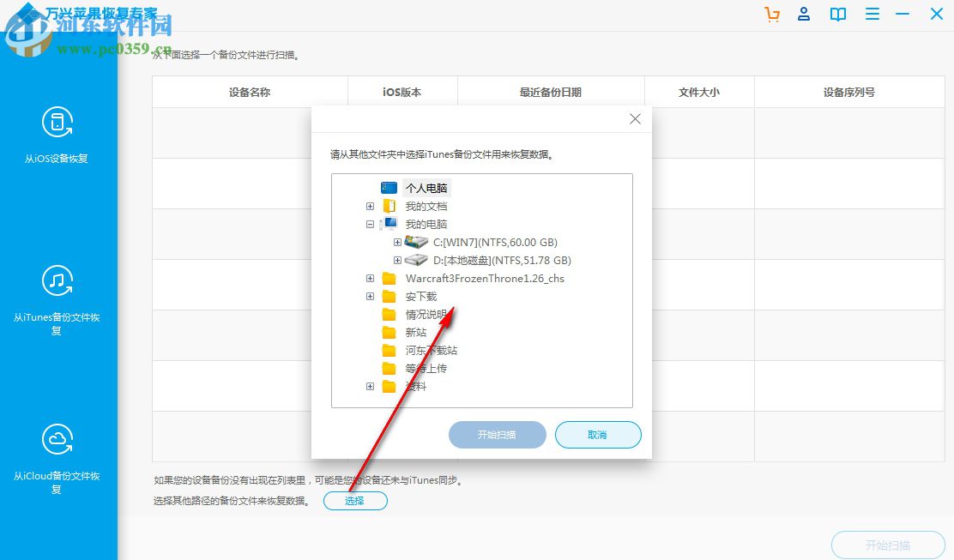This screenshot has height=560, width=954.
Task: Collapse the 我的电脑 tree node
Action: pyautogui.click(x=370, y=224)
